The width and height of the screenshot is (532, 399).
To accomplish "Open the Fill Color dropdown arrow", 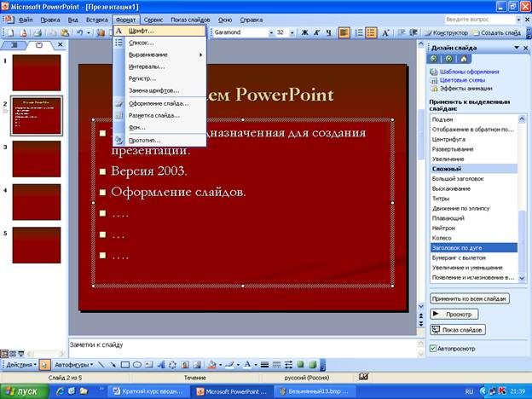I will (221, 365).
